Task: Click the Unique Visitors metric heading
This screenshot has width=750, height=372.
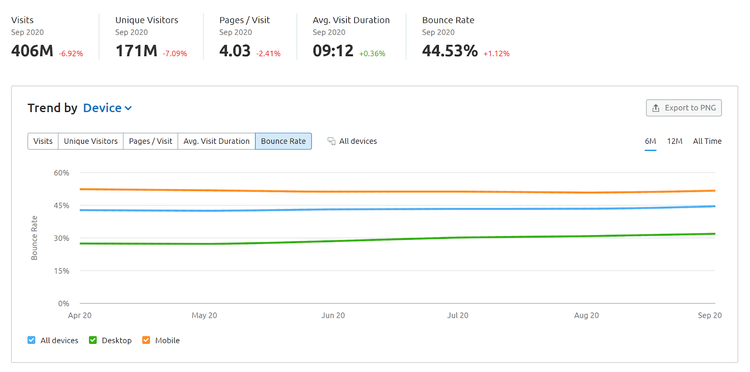Action: click(x=147, y=20)
